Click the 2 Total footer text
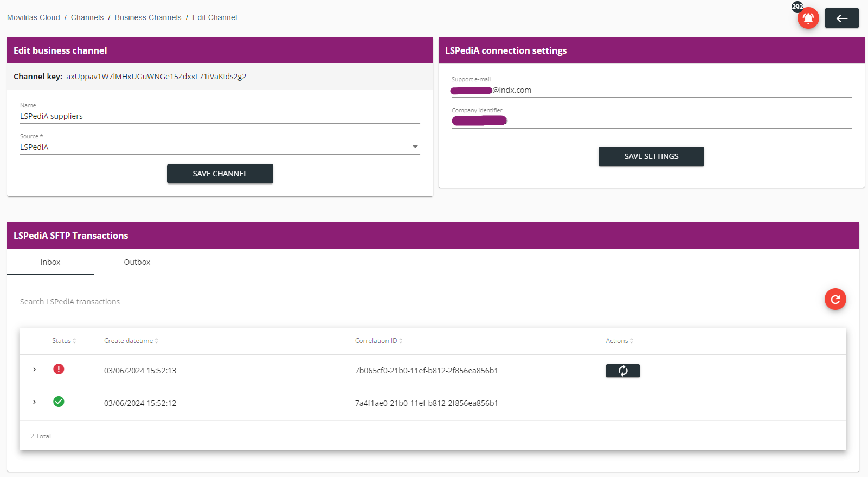Image resolution: width=868 pixels, height=477 pixels. (x=41, y=436)
